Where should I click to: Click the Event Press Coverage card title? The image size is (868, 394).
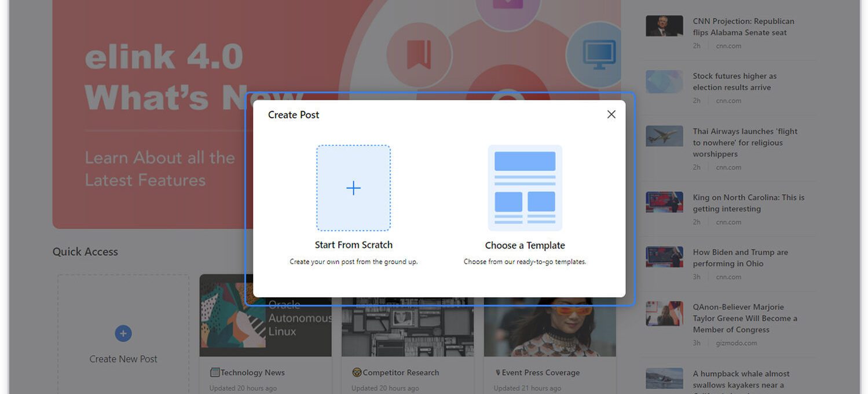541,373
